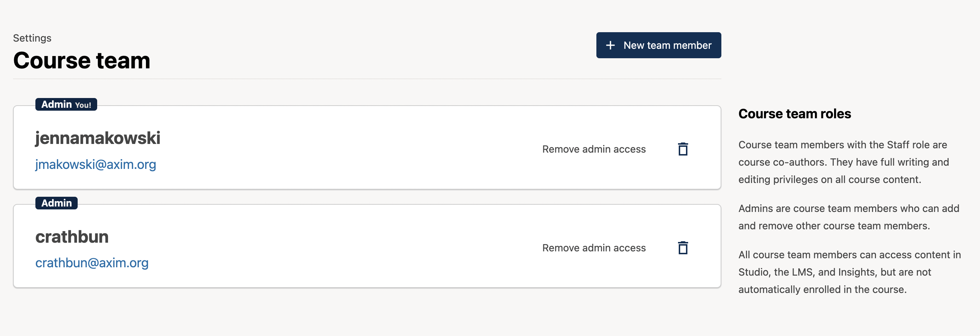Open the crathbun@axim.org email link

coord(92,263)
